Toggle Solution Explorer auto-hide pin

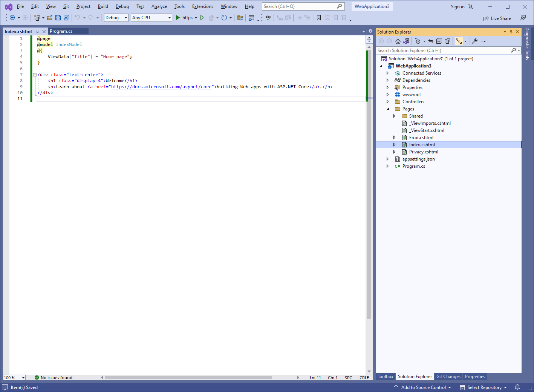(x=511, y=32)
